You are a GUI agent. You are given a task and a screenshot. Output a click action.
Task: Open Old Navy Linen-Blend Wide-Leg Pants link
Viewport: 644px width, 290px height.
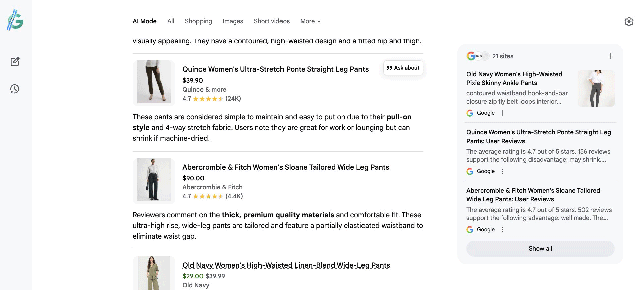point(286,265)
